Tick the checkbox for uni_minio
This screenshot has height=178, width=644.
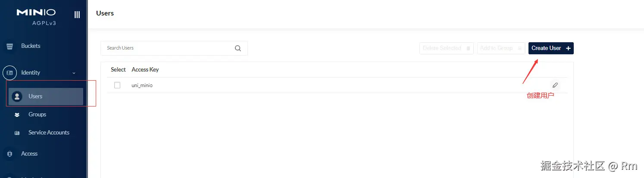point(117,85)
